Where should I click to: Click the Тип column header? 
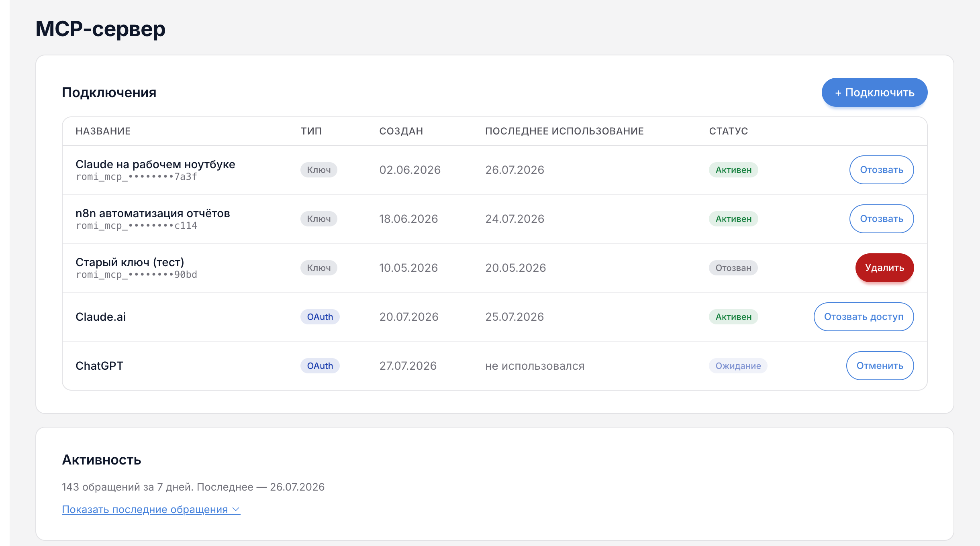[x=311, y=131]
